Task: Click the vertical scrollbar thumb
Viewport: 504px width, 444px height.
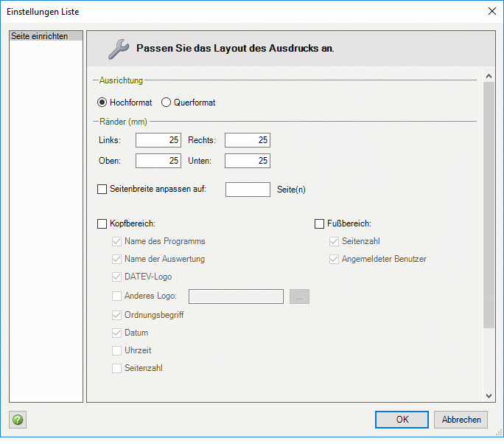Action: 488,207
